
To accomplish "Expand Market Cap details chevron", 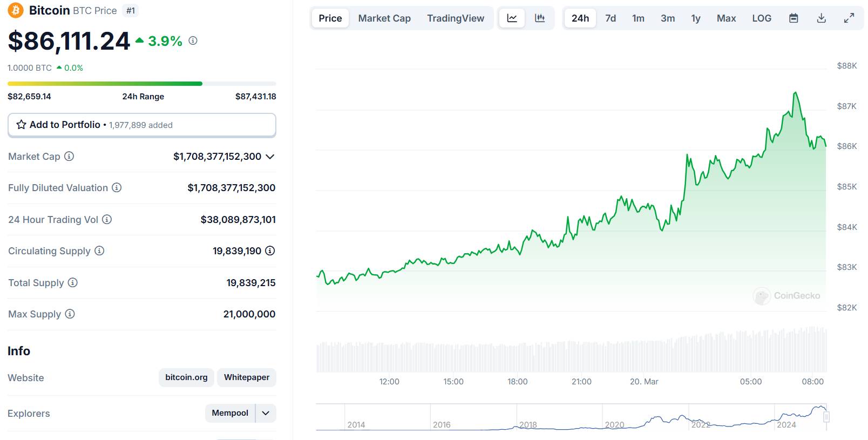I will [x=270, y=157].
